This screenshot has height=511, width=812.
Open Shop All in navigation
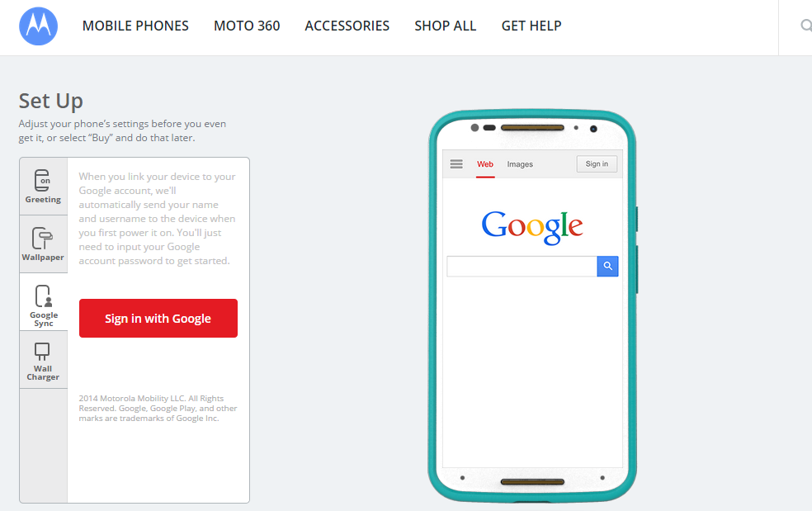pos(446,26)
